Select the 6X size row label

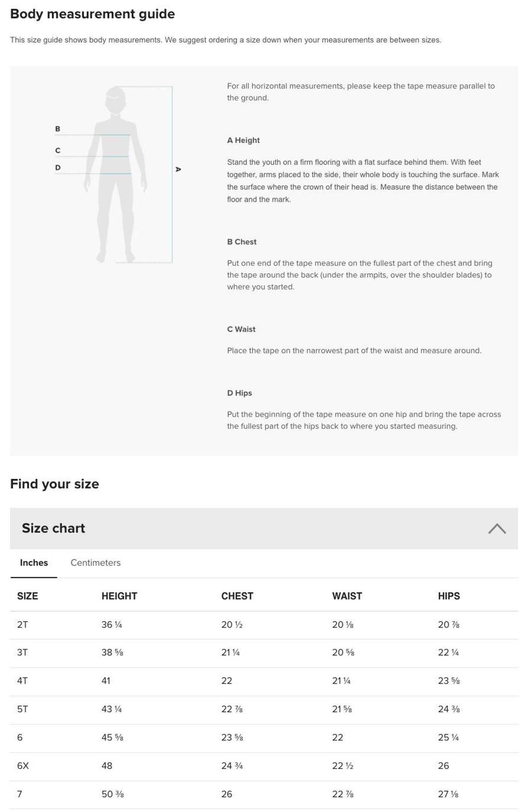23,766
